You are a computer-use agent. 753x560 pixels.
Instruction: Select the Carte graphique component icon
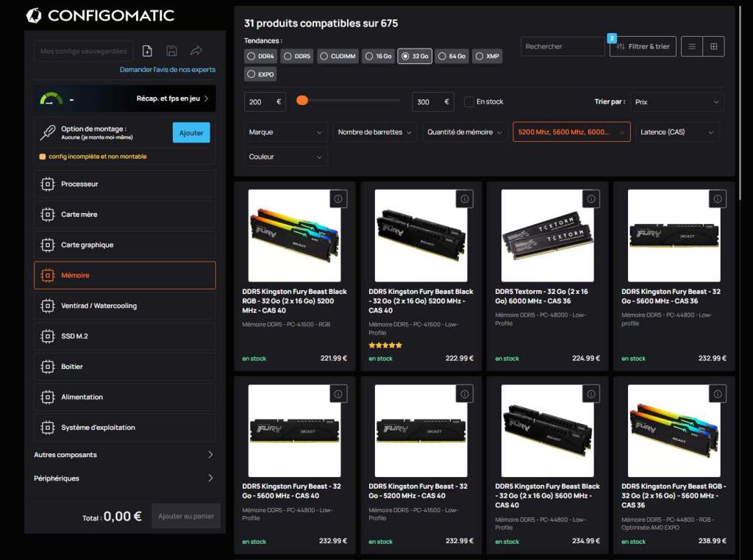[x=49, y=245]
